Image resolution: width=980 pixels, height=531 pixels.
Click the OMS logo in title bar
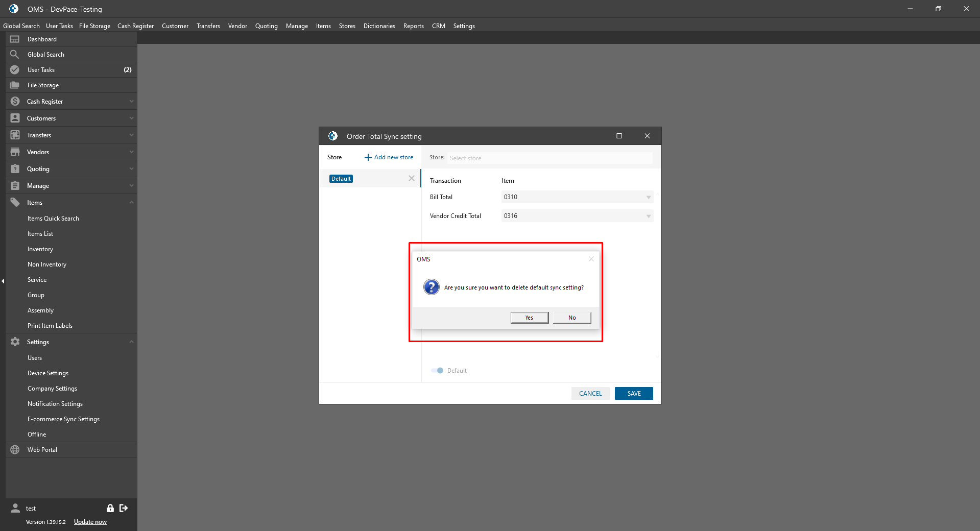14,9
